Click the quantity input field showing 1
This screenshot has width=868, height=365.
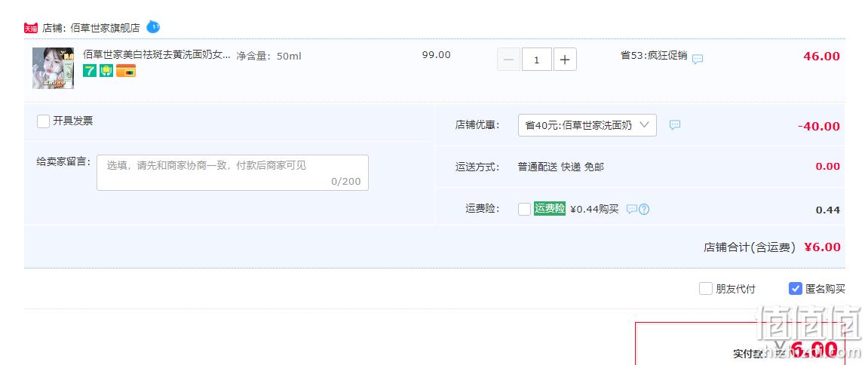[x=536, y=60]
